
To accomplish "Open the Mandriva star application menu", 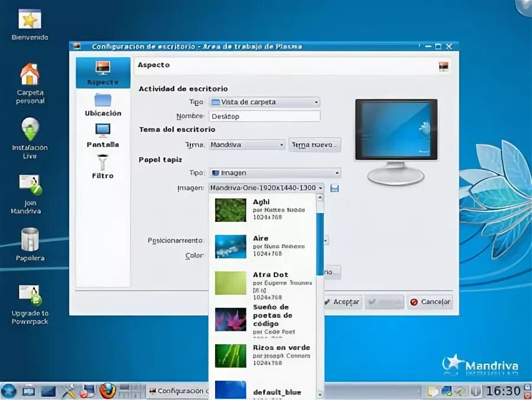I will click(8, 391).
